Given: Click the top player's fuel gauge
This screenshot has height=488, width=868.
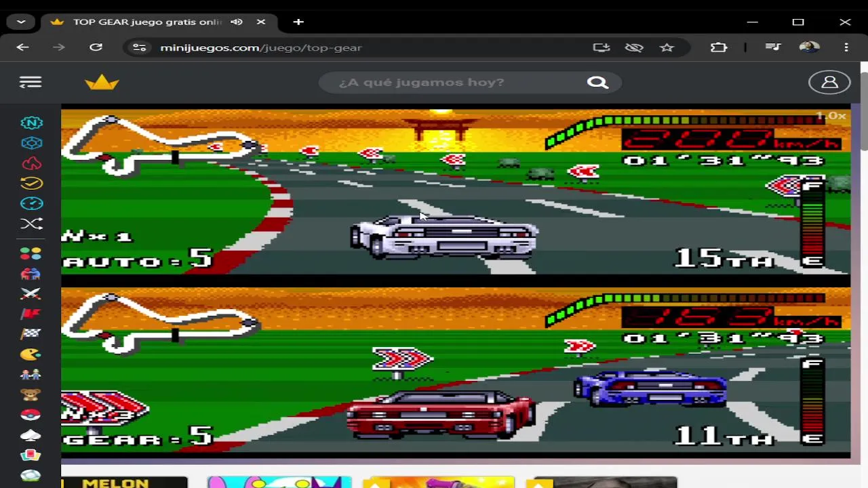Looking at the screenshot, I should [812, 223].
